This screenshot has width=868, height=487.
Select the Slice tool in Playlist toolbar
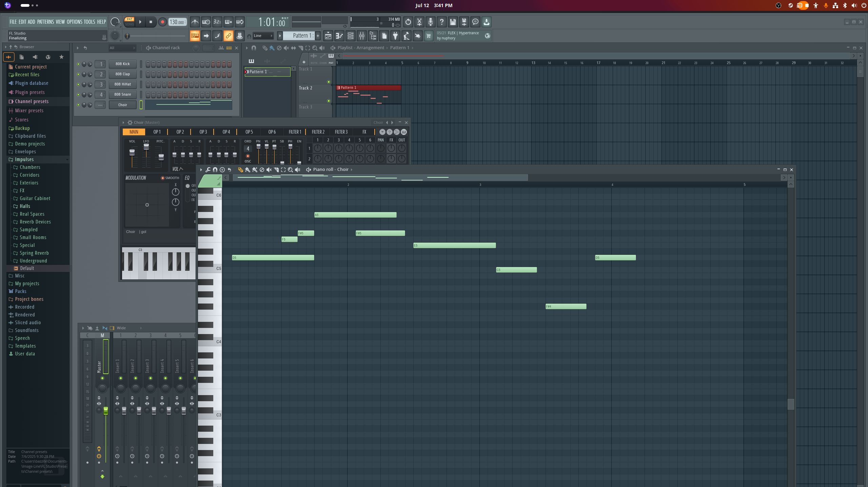coord(300,48)
